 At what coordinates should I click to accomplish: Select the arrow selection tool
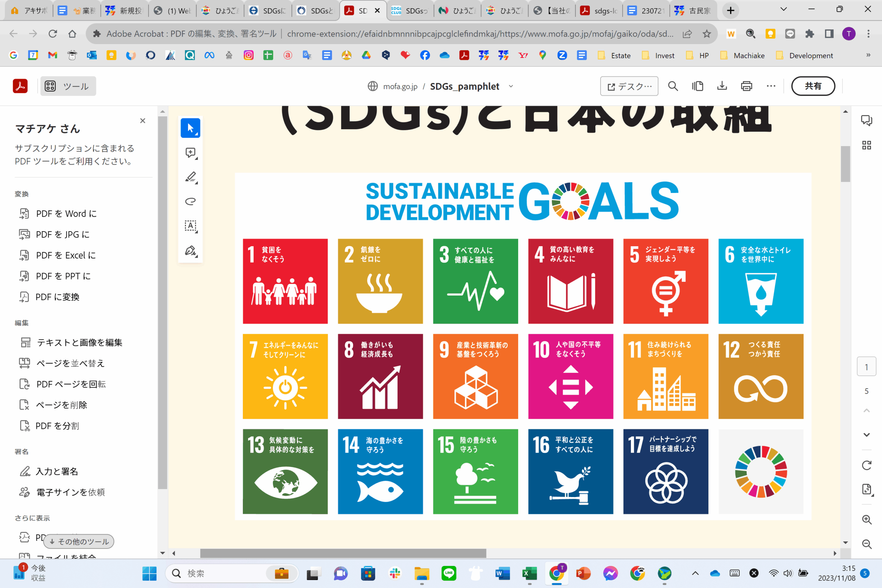tap(190, 128)
